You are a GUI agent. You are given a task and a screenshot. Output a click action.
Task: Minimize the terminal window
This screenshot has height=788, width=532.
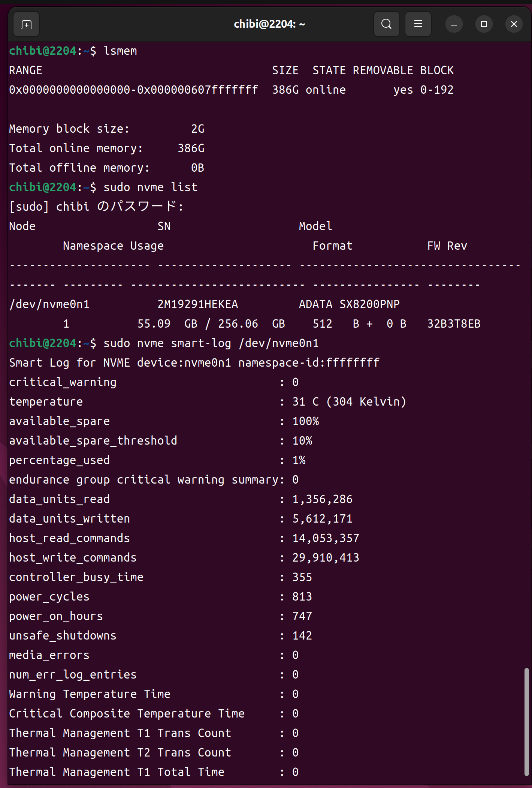coord(454,24)
